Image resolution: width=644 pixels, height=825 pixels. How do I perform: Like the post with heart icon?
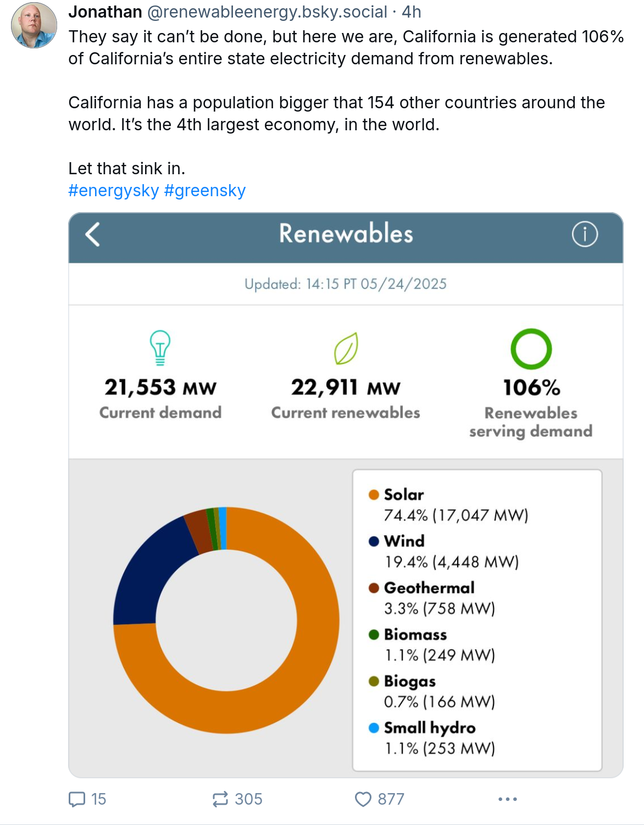(x=363, y=799)
